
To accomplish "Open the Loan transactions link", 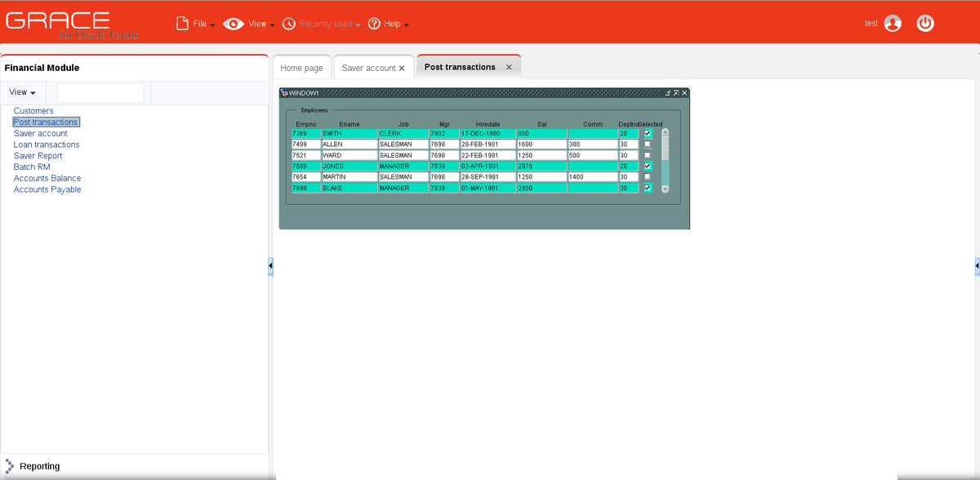I will [x=47, y=144].
